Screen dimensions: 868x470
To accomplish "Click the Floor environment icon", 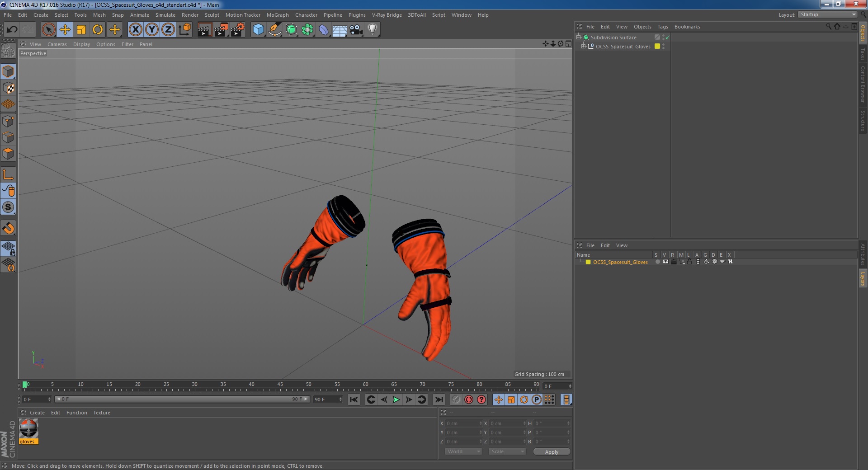I will click(x=340, y=30).
